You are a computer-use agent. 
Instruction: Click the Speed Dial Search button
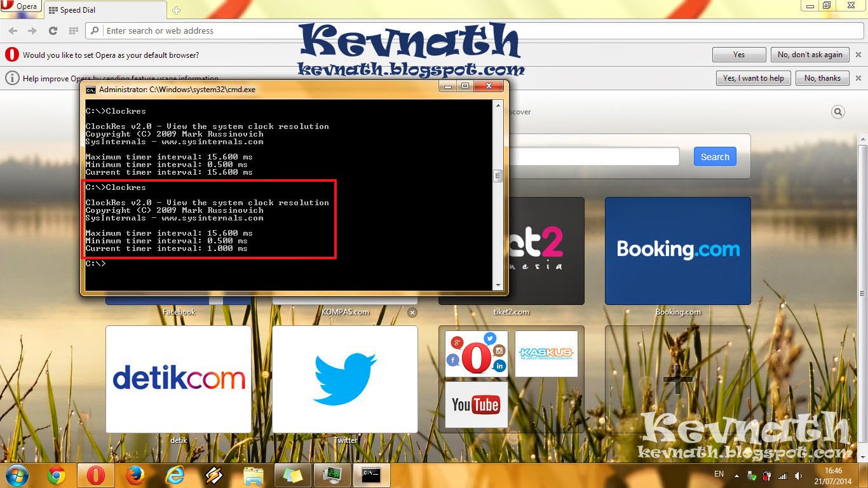click(x=715, y=157)
